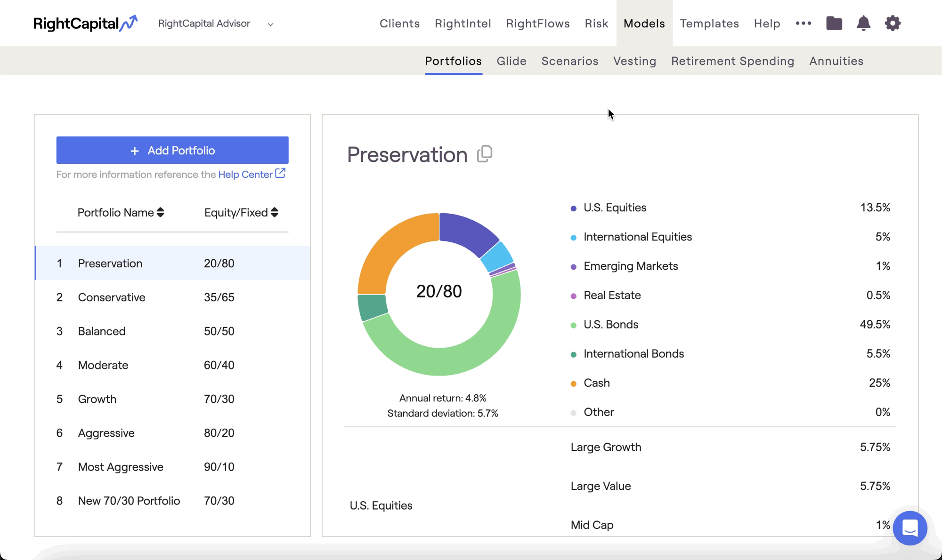
Task: Open the notifications bell
Action: (863, 23)
